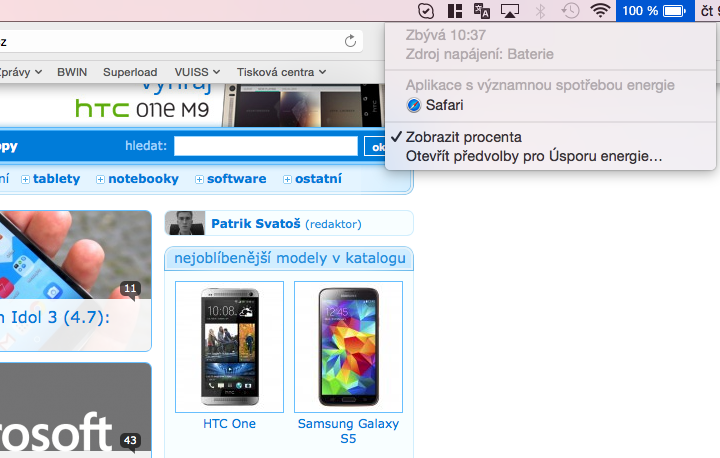This screenshot has width=720, height=458.
Task: Click the checkmark clock icon in menu bar
Action: [425, 11]
